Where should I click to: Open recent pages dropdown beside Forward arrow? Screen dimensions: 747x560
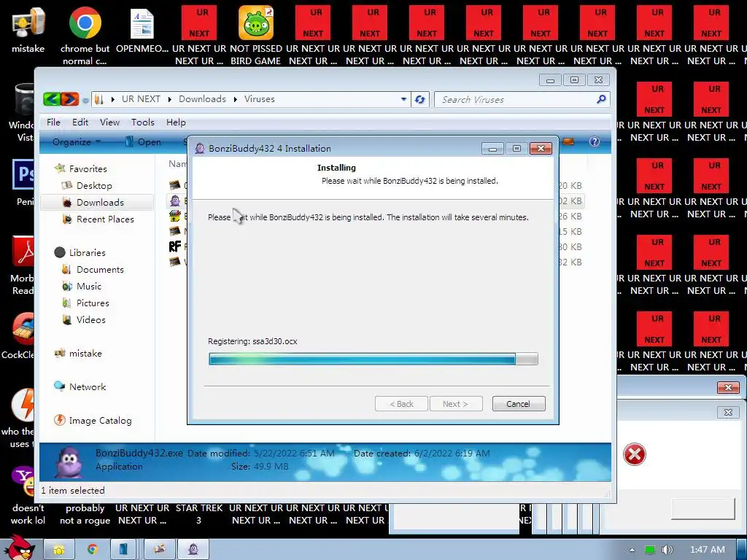pos(85,100)
